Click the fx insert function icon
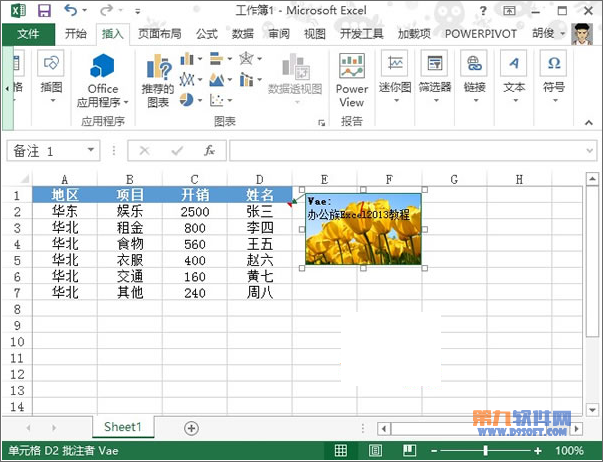The height and width of the screenshot is (462, 603). coord(209,150)
